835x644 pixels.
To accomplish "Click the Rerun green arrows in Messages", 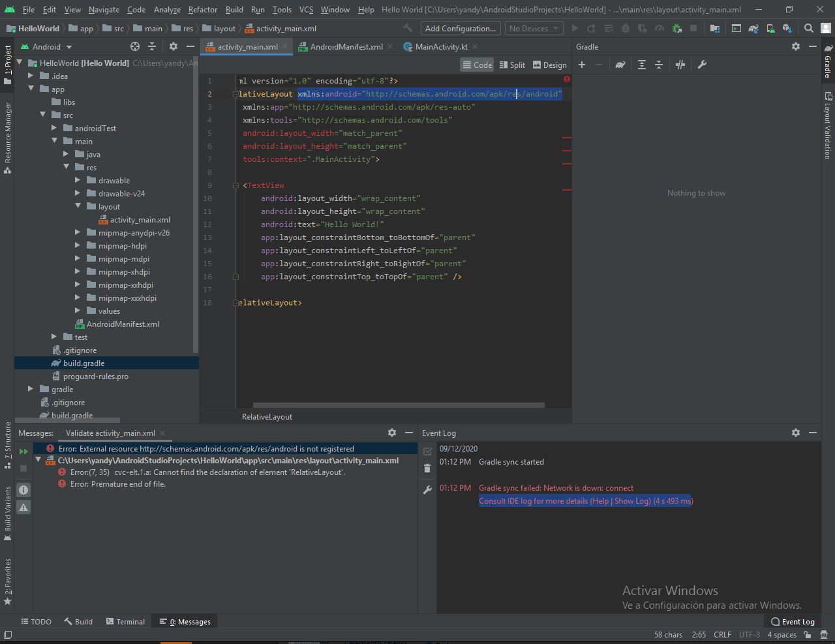I will tap(23, 451).
